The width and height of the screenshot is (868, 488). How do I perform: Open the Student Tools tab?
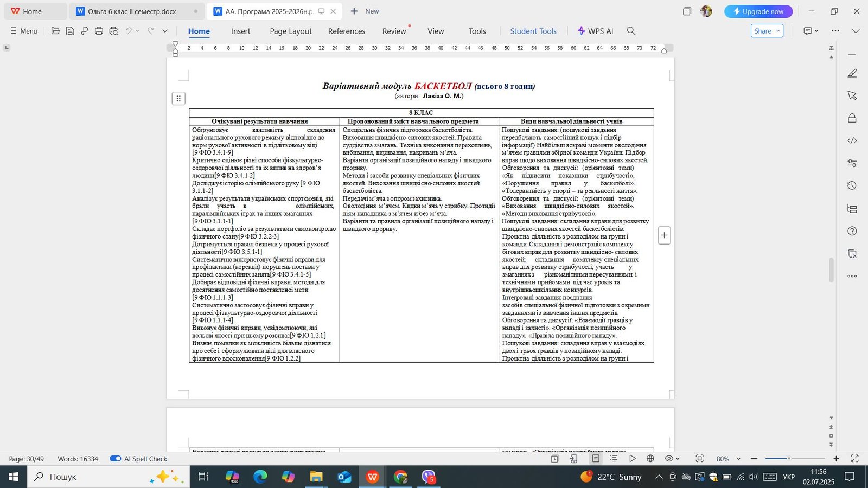pyautogui.click(x=533, y=31)
